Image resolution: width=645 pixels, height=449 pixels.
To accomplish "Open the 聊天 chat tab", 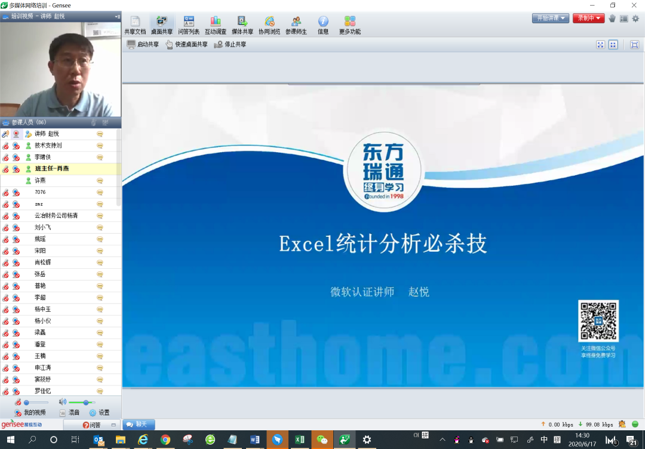I will 139,424.
